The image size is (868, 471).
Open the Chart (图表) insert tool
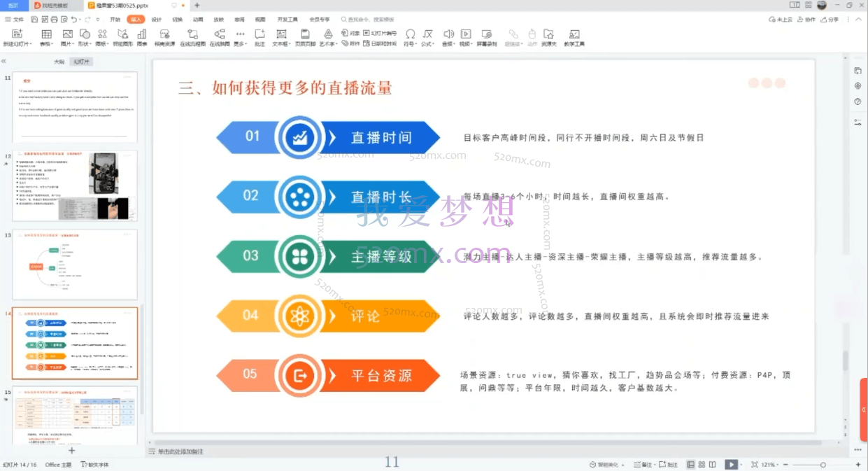click(x=142, y=34)
